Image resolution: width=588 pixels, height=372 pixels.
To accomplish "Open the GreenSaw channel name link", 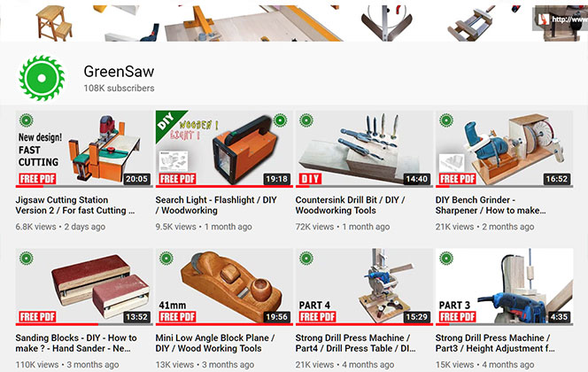I will point(119,72).
